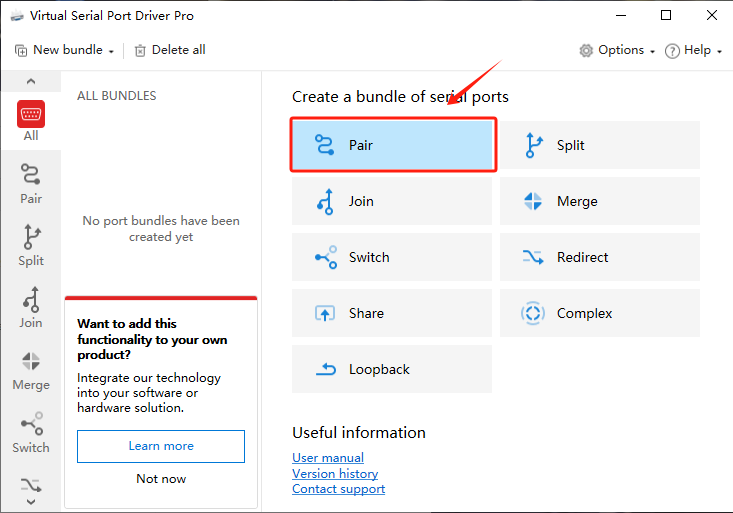Open the User manual link

(328, 458)
